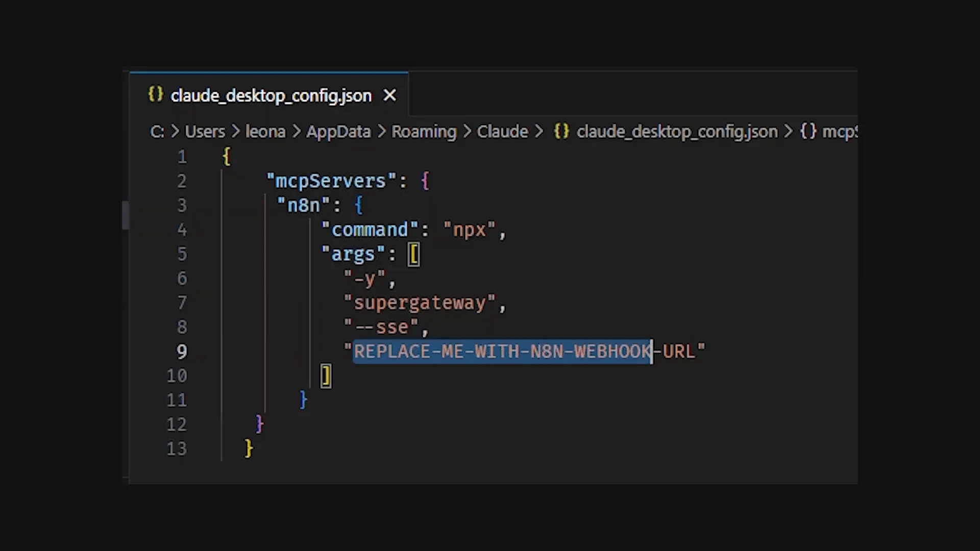Open the Roaming breadcrumb folder
Screen dimensions: 980x551
[424, 132]
